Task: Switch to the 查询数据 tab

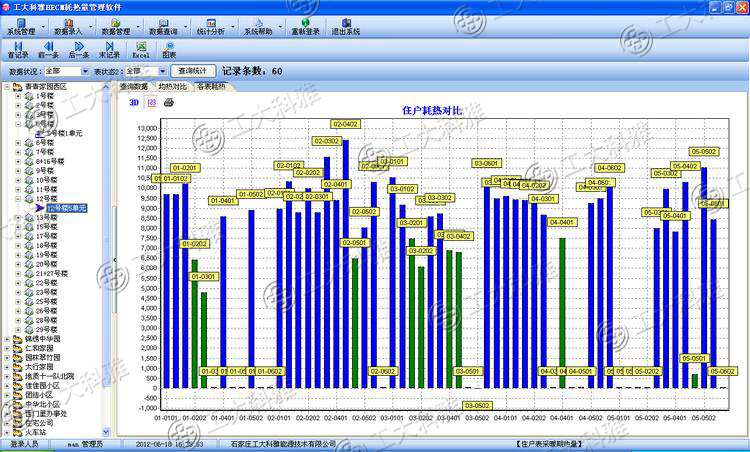Action: [x=133, y=87]
